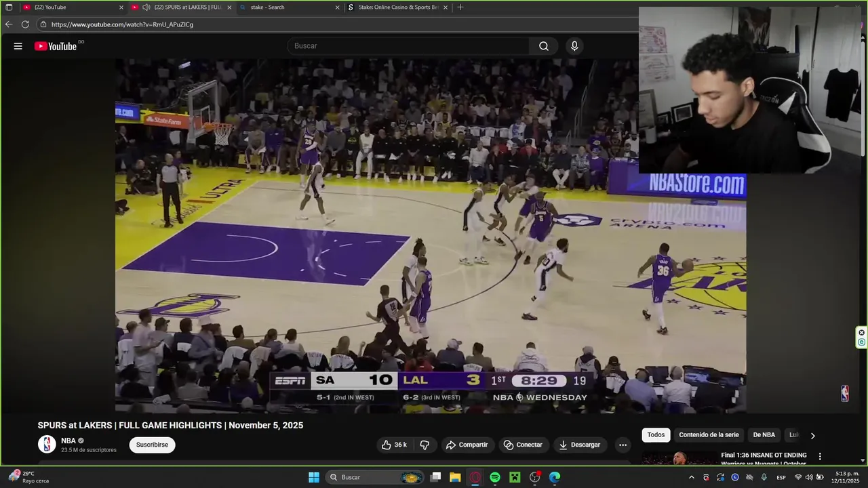Open the Wi-Fi network tray icon

tap(798, 477)
